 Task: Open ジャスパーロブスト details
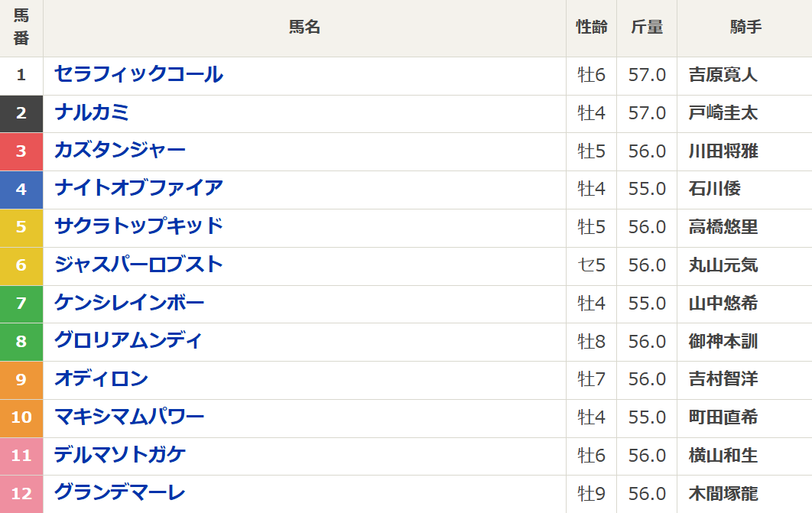[138, 265]
